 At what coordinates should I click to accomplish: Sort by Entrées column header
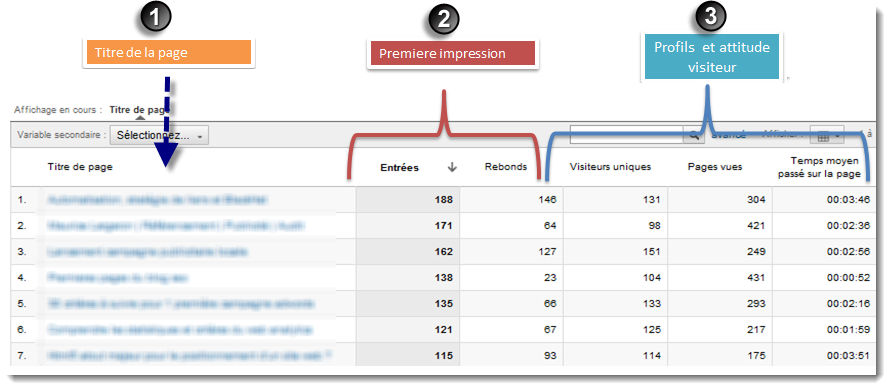click(x=399, y=167)
